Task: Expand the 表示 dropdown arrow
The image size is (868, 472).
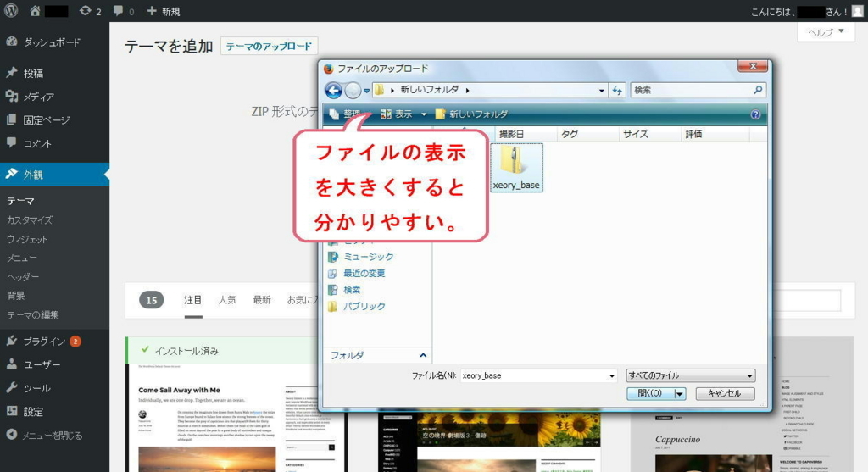Action: [424, 114]
